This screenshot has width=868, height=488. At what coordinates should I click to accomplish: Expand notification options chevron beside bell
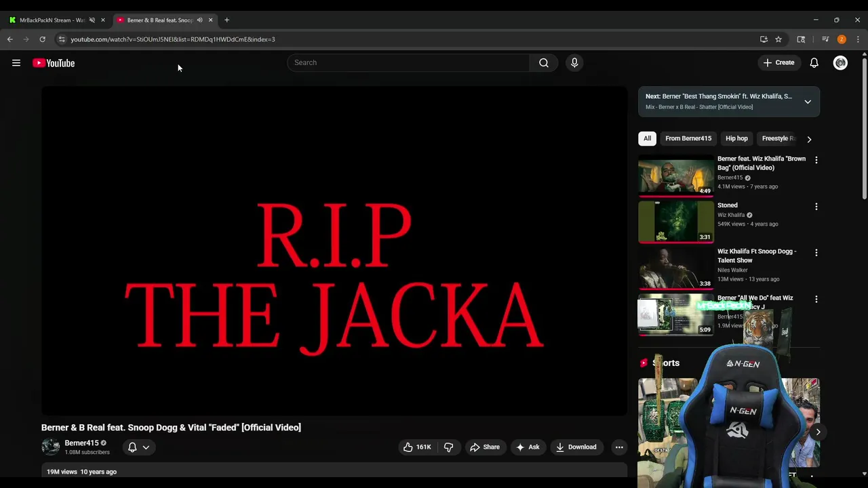click(146, 447)
